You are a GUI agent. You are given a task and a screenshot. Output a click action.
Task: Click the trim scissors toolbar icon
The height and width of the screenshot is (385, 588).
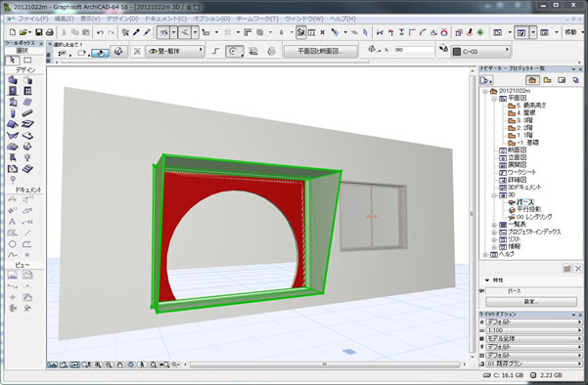(x=380, y=32)
